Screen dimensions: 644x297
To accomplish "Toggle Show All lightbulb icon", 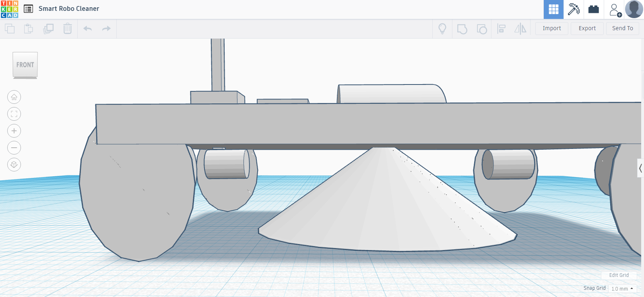I will pos(442,29).
